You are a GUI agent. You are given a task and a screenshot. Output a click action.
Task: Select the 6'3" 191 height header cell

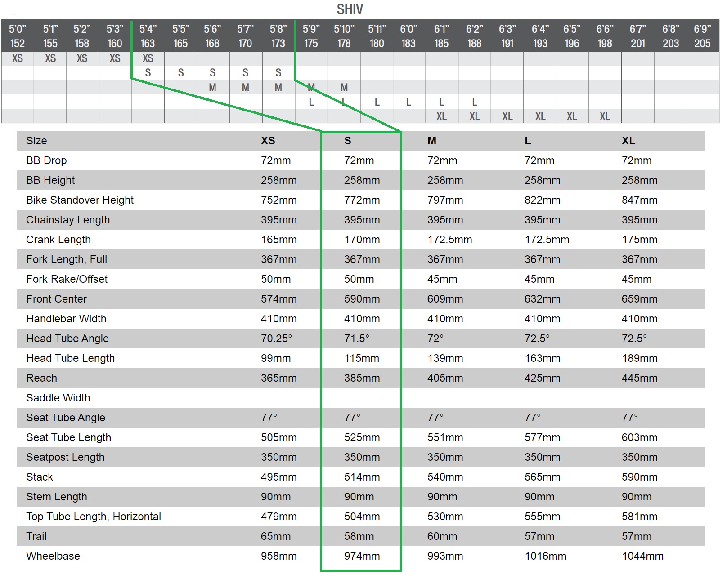click(507, 36)
